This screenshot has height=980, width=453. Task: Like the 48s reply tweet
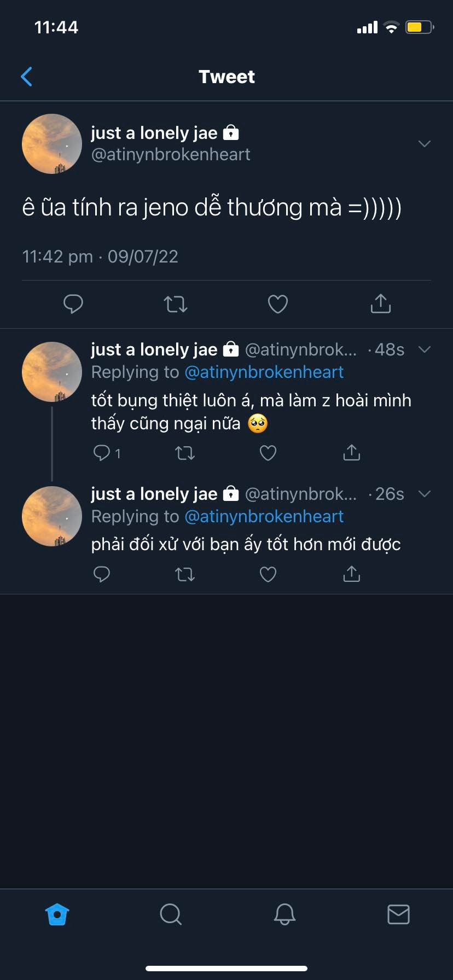click(x=268, y=453)
